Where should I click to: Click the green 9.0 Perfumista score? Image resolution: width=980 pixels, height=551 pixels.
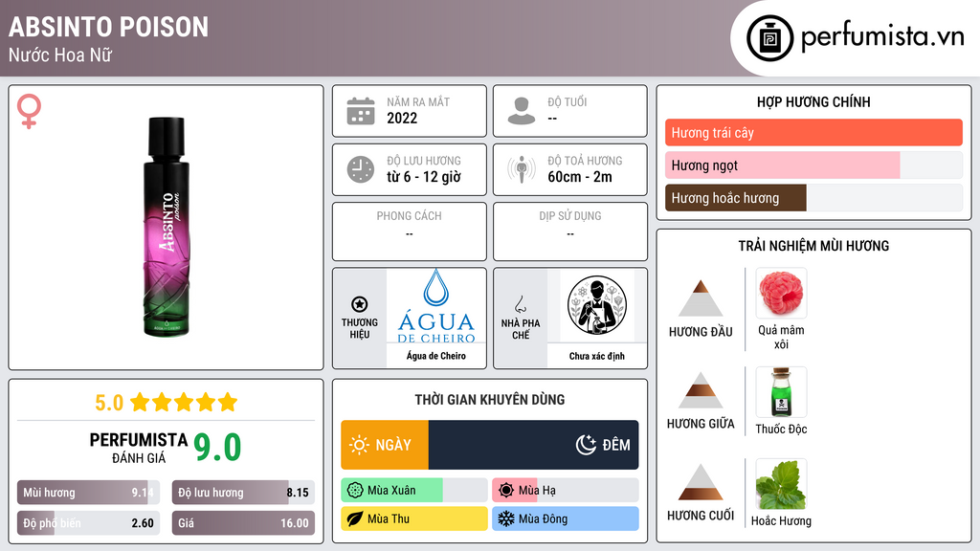[x=217, y=448]
